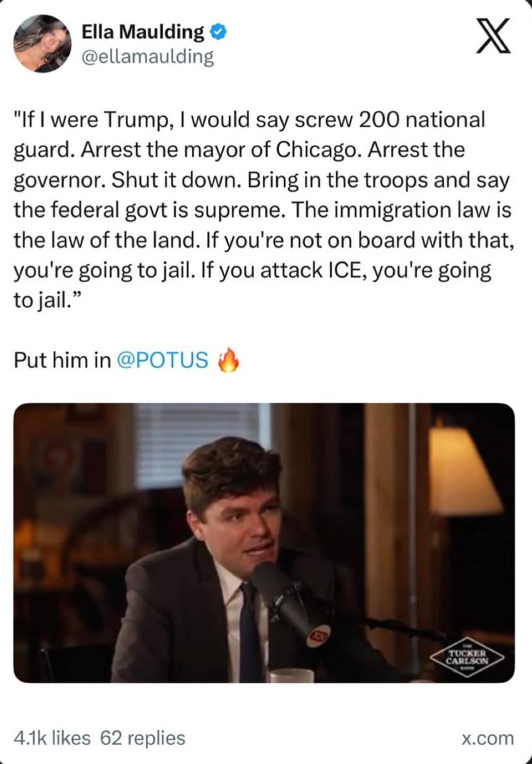This screenshot has width=532, height=764.
Task: Open the @ellamaulding handle link
Action: tap(147, 57)
